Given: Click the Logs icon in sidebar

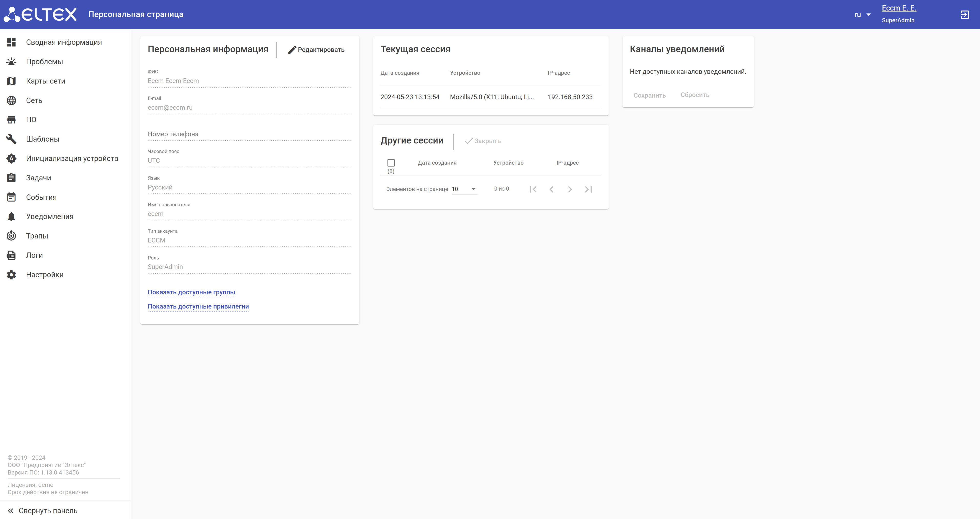Looking at the screenshot, I should (12, 255).
